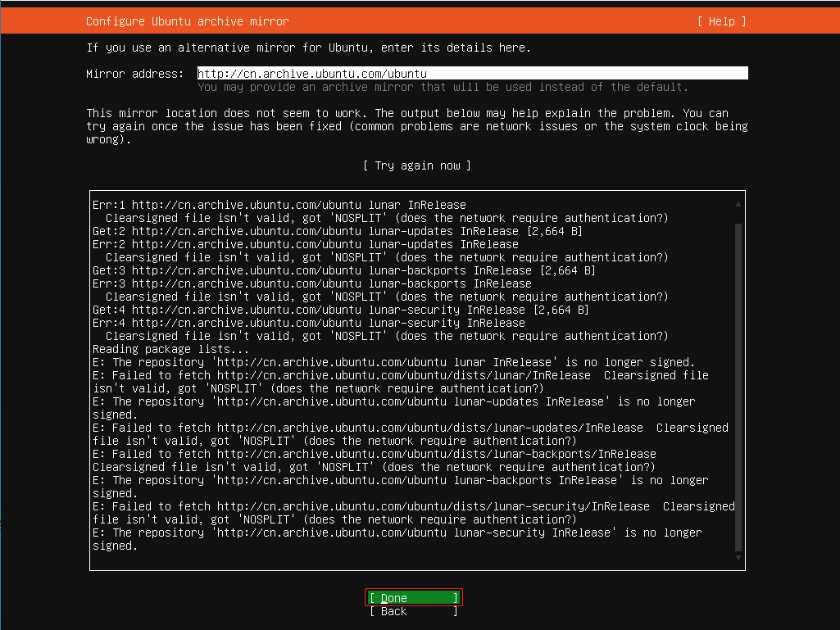Click the Mirror address input field
The width and height of the screenshot is (840, 630).
473,74
